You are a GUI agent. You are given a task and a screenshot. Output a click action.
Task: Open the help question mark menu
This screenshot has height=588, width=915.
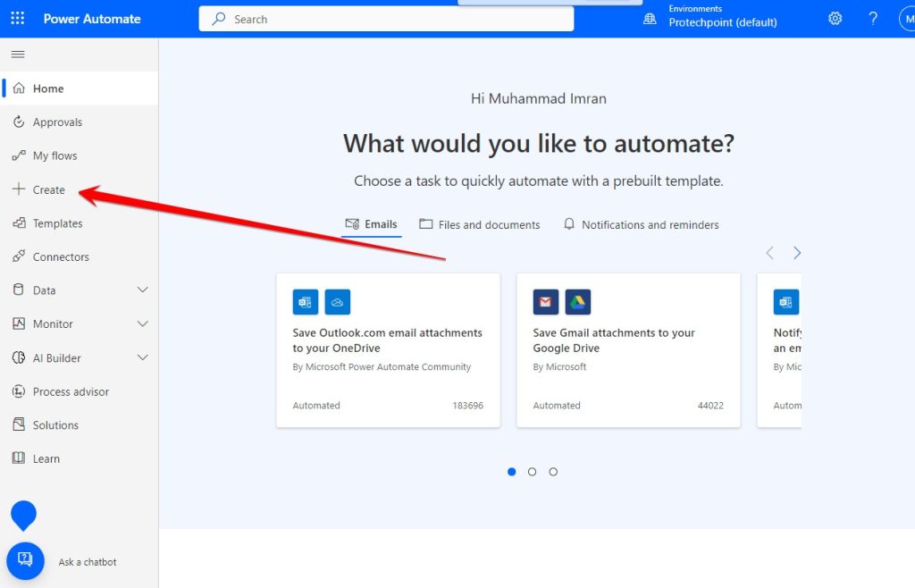coord(873,18)
